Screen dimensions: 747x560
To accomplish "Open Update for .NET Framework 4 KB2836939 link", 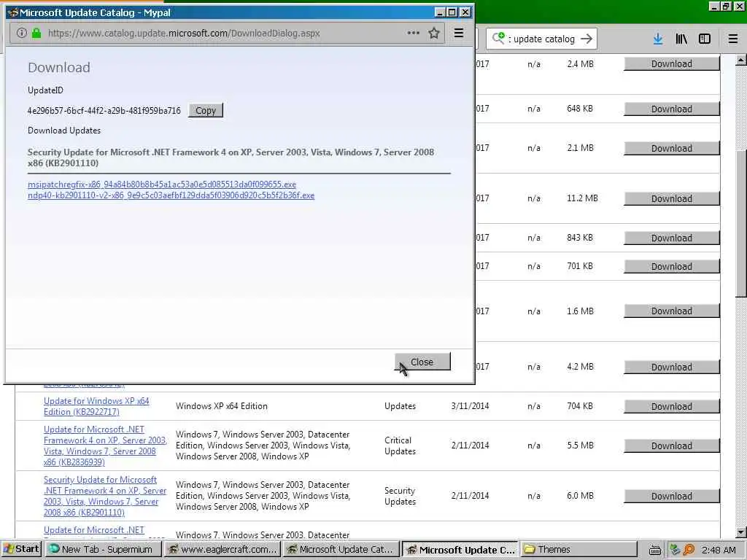I will pyautogui.click(x=105, y=446).
